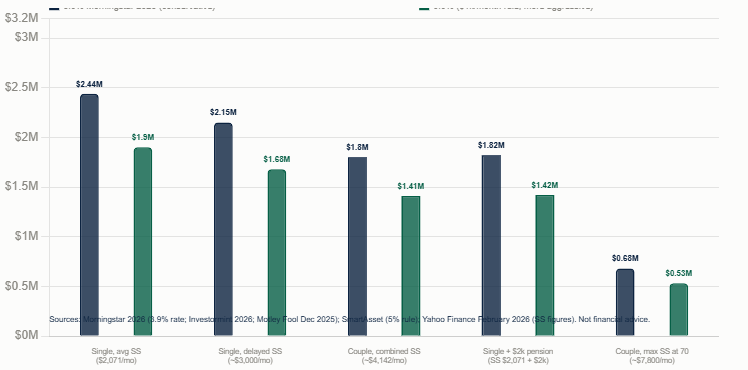Select the navy $1.82M bar for Single + $2k pension
Image resolution: width=748 pixels, height=370 pixels.
pos(491,246)
